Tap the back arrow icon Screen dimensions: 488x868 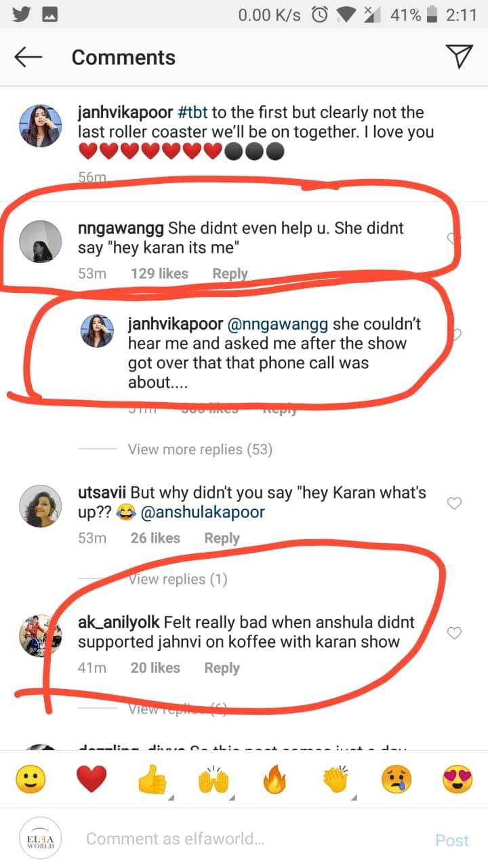pyautogui.click(x=28, y=58)
